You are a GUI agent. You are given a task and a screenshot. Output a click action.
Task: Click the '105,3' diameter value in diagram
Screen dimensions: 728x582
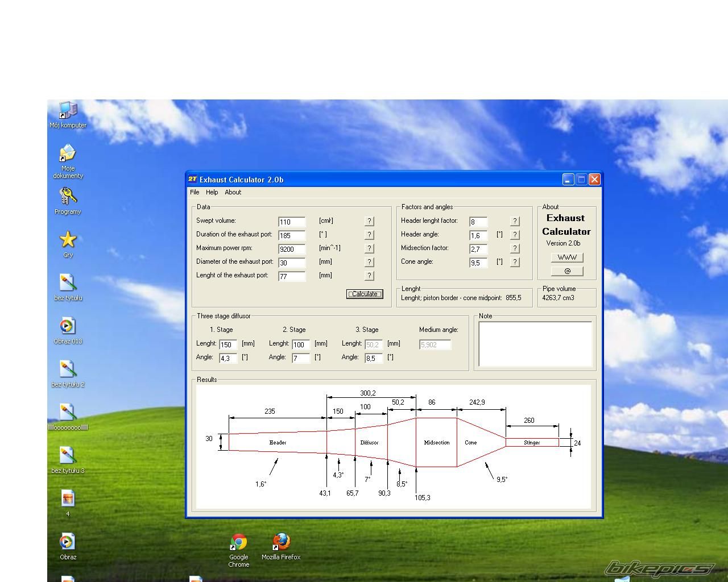(x=423, y=497)
